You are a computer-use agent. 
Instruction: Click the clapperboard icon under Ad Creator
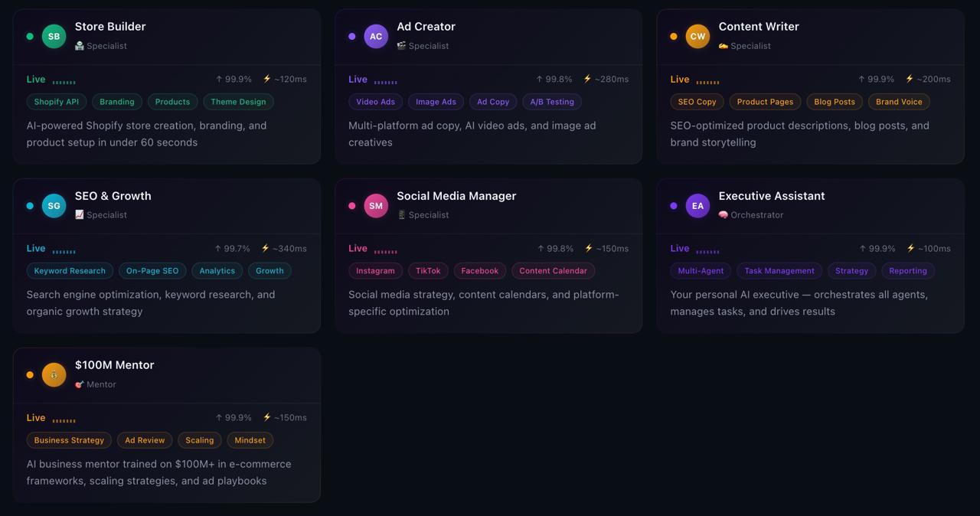coord(401,46)
